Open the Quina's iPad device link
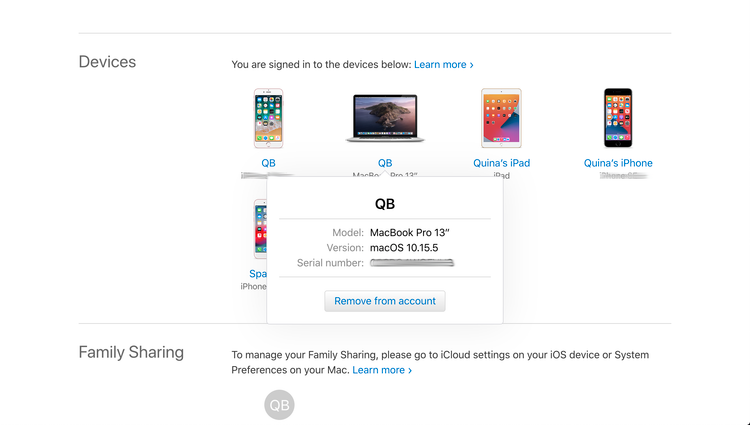The height and width of the screenshot is (425, 750). coord(501,163)
